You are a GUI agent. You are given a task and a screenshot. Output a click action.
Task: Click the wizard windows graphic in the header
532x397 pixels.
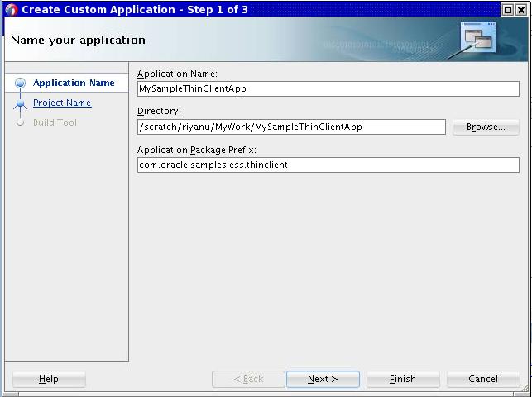pyautogui.click(x=477, y=37)
